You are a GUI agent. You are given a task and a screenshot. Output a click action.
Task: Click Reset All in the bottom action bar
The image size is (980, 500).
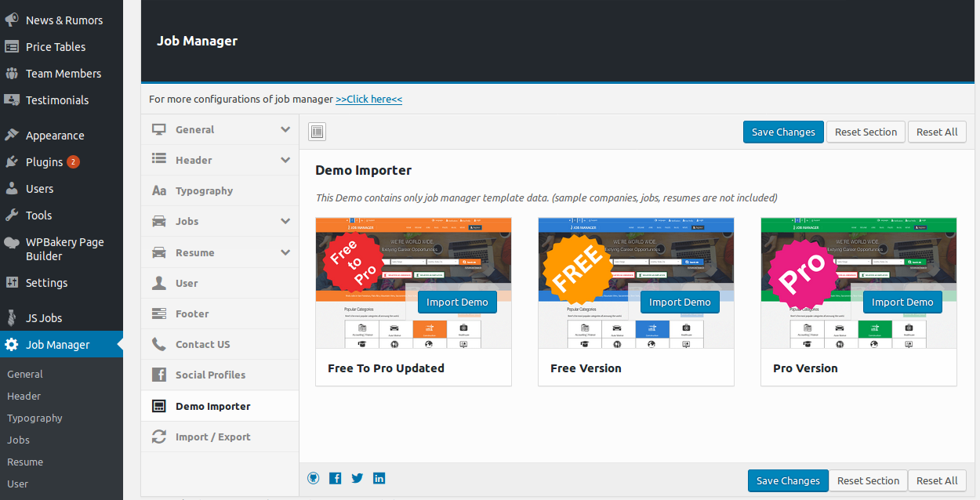tap(937, 480)
